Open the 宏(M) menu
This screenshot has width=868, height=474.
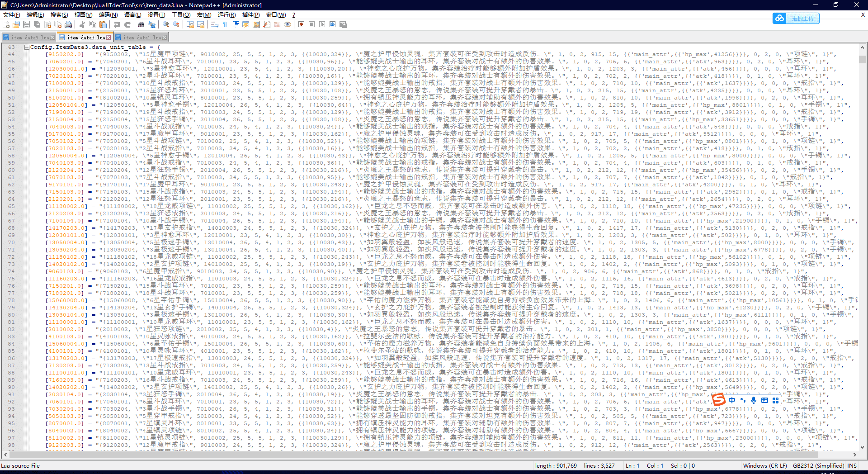click(204, 15)
